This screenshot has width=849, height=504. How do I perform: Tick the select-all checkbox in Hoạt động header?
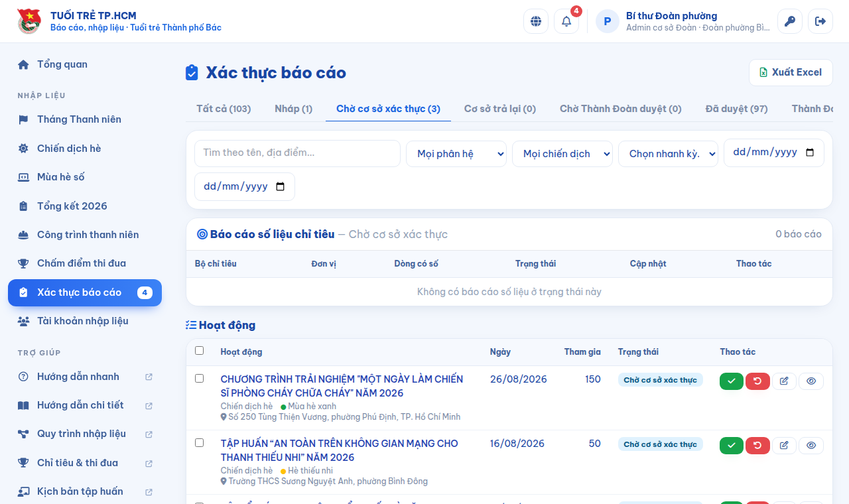click(x=200, y=351)
